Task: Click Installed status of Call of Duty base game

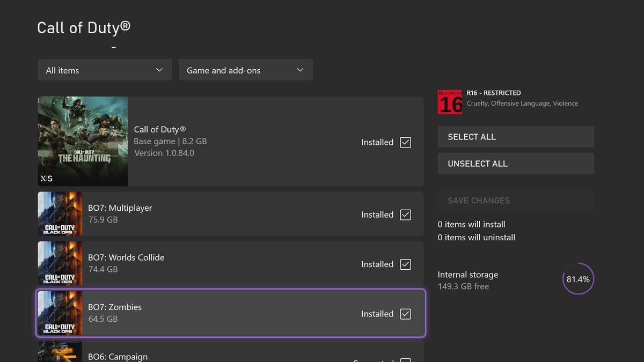Action: coord(377,142)
